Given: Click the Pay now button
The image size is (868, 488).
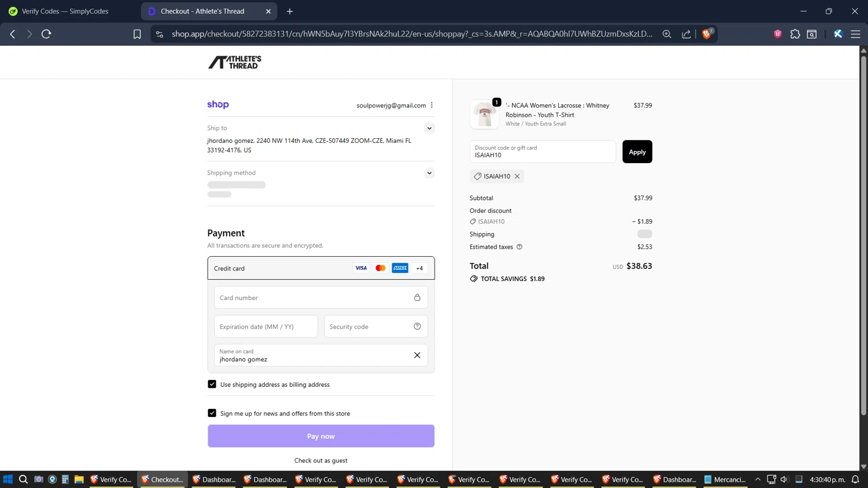Looking at the screenshot, I should (321, 436).
